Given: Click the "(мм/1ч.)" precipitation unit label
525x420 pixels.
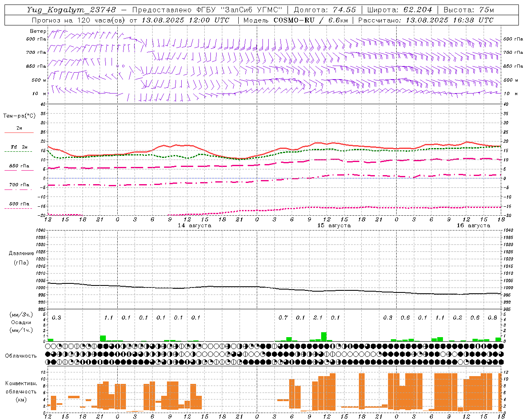Looking at the screenshot, I should (x=21, y=330).
